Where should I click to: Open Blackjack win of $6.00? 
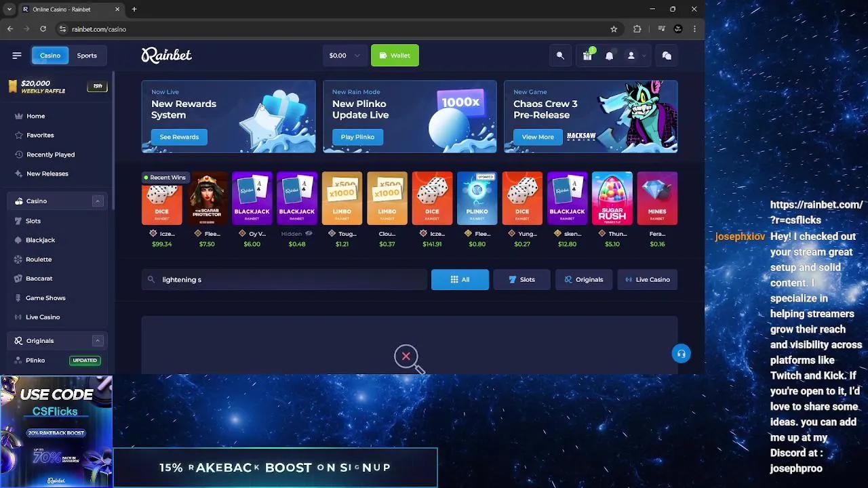[252, 198]
